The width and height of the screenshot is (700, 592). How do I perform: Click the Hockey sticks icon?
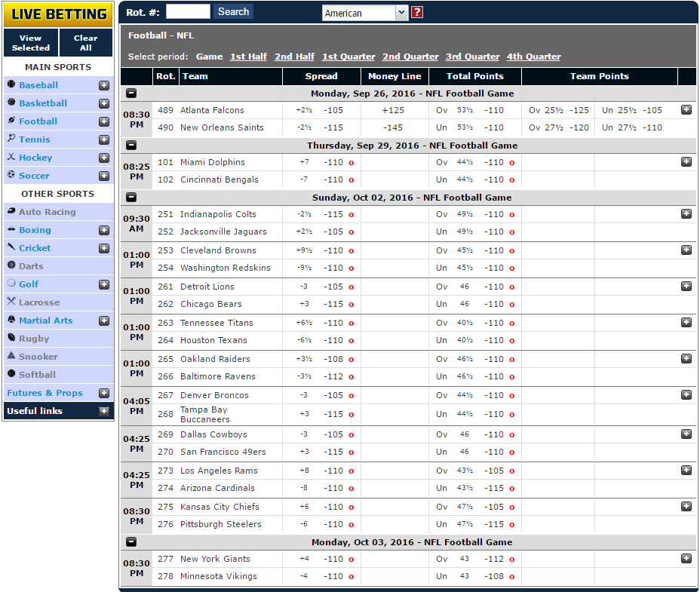pos(11,157)
